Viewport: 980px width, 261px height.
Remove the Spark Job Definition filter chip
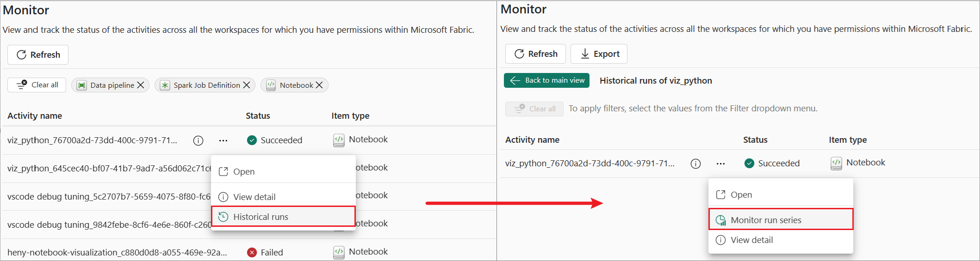pos(247,85)
